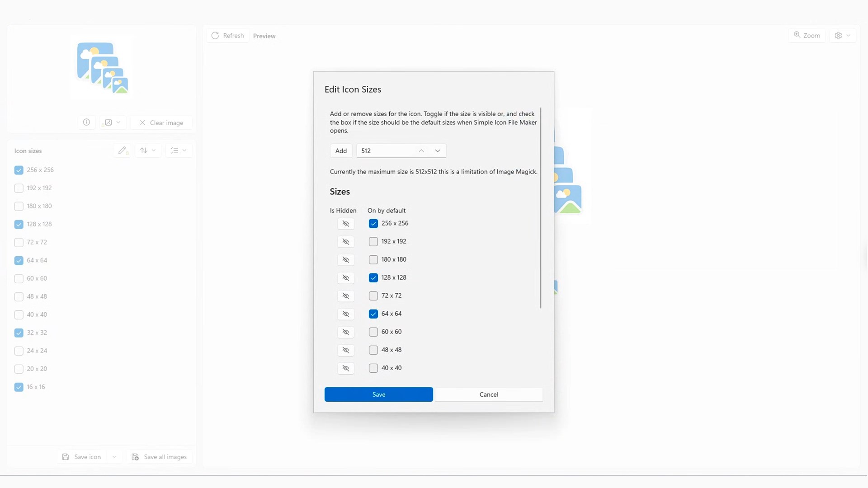The image size is (868, 488).
Task: Open the settings gear dropdown
Action: (842, 36)
